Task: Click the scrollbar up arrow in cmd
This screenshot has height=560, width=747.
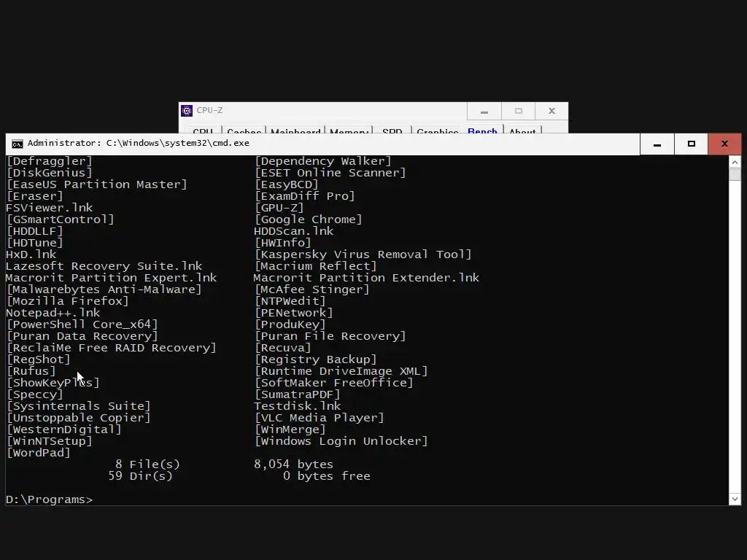Action: tap(735, 163)
